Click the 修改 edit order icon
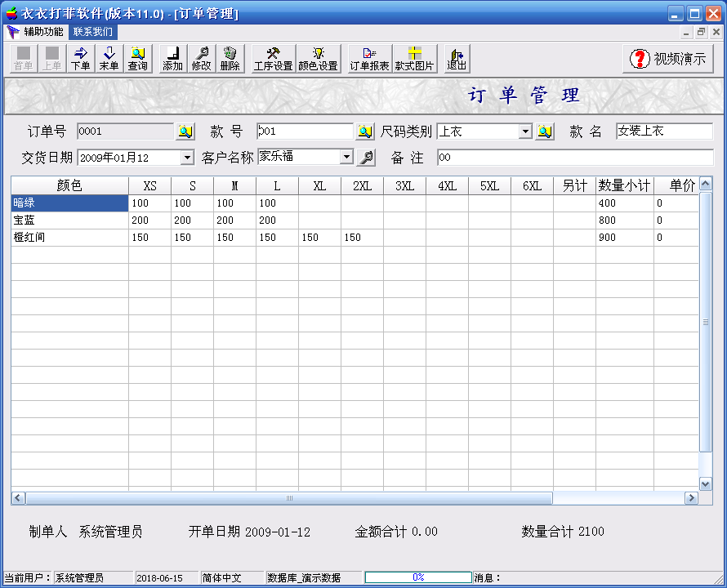 point(201,59)
